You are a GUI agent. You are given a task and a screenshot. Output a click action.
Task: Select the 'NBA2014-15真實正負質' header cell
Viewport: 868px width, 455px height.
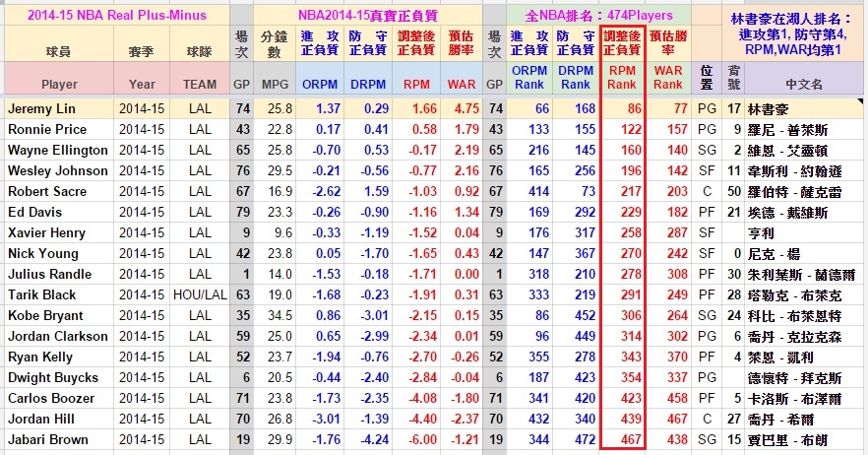coord(368,15)
